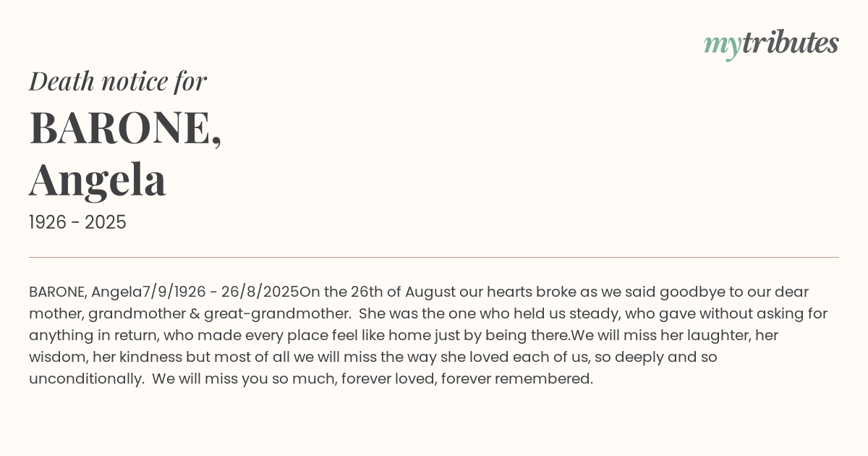
Task: Click the date range 7/9/1926 - 26/8/2025
Action: point(221,292)
